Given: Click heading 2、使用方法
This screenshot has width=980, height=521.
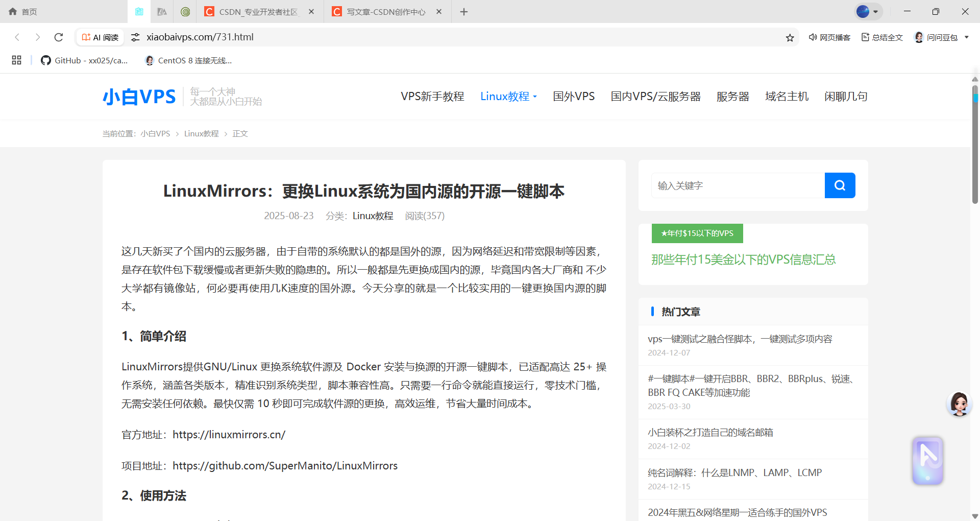Looking at the screenshot, I should [x=154, y=495].
